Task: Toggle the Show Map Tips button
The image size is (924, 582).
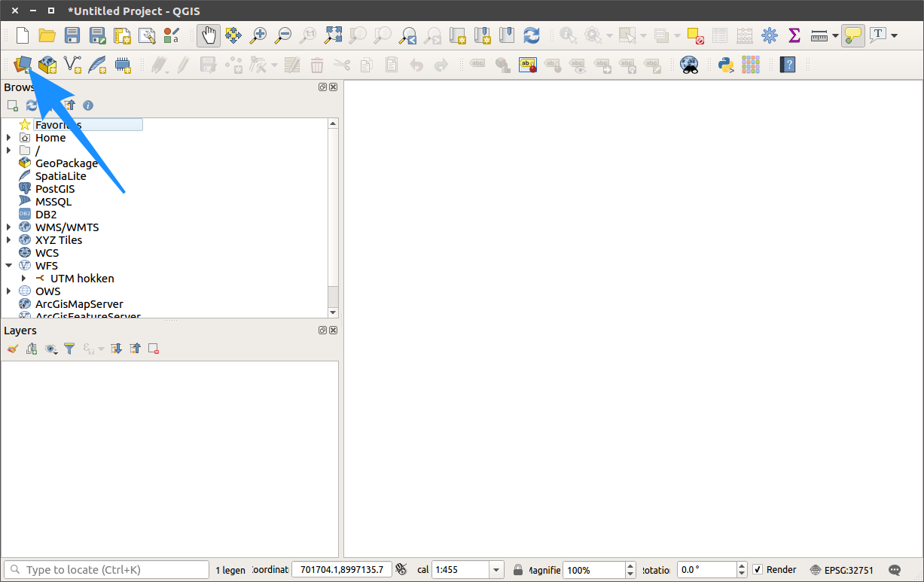Action: point(853,35)
